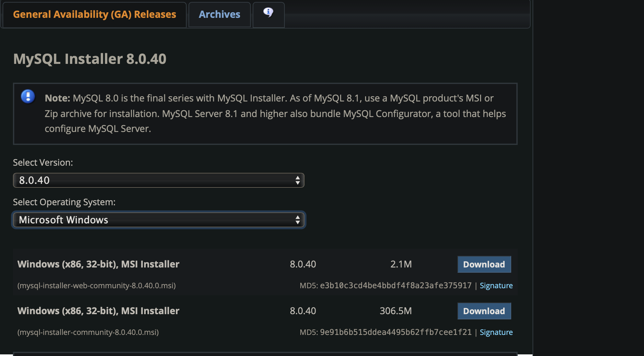The width and height of the screenshot is (644, 356).
Task: Open the info bubble icon tab
Action: click(268, 15)
